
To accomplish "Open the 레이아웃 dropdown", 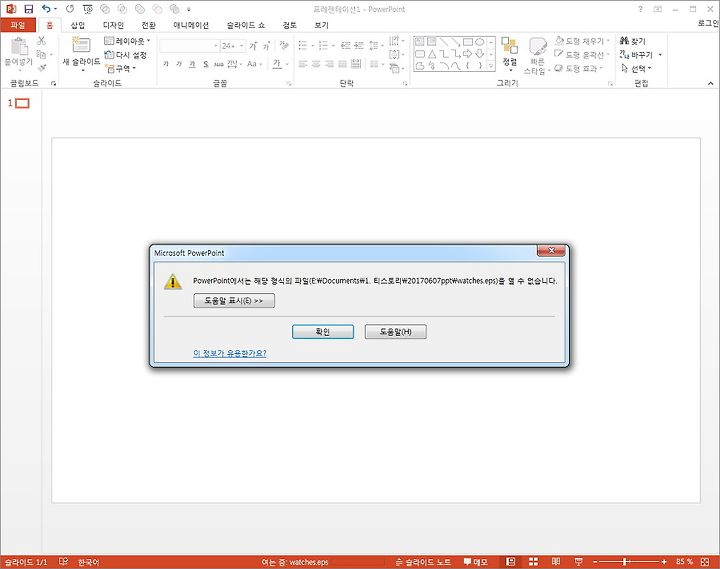I will click(x=127, y=41).
